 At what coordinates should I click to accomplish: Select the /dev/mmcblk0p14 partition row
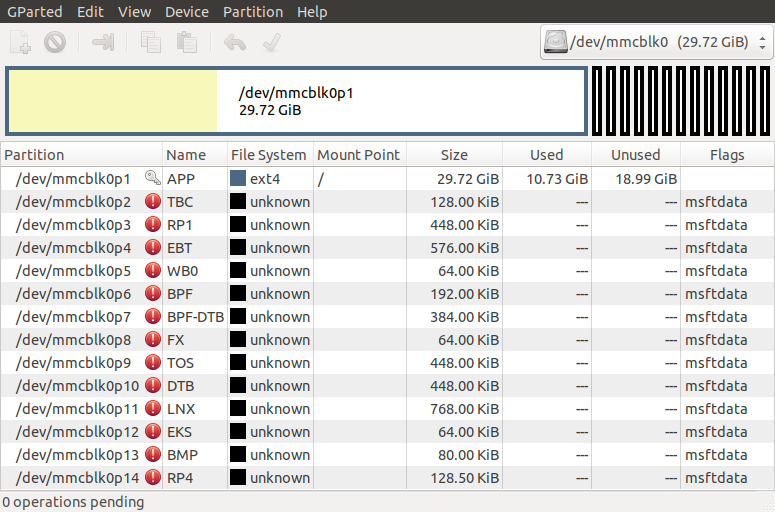point(387,477)
